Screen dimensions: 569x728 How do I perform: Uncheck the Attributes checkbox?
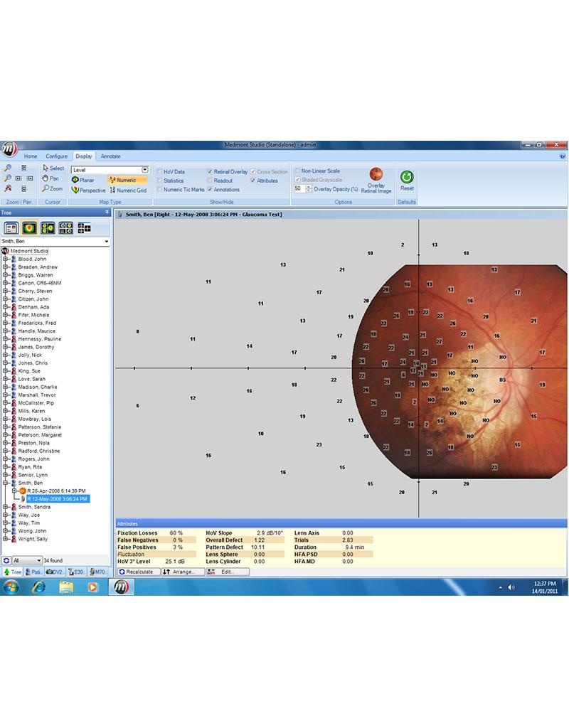253,181
